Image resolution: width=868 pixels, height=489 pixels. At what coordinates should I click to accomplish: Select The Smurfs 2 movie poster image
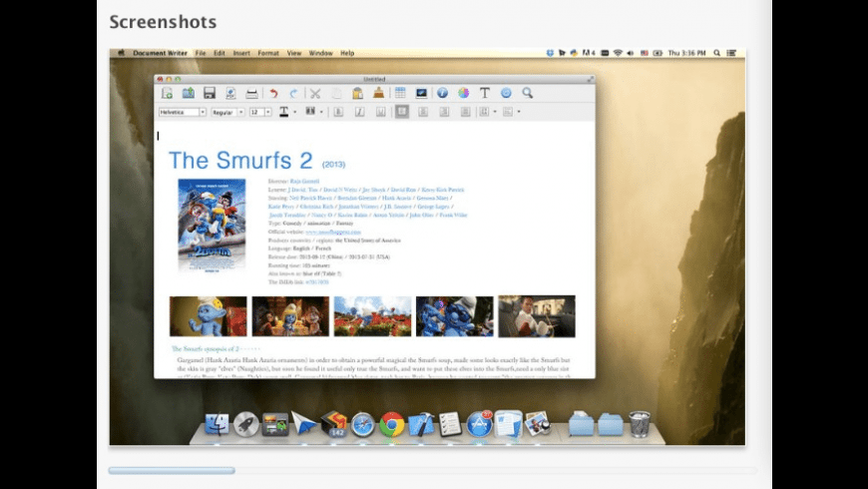[212, 226]
